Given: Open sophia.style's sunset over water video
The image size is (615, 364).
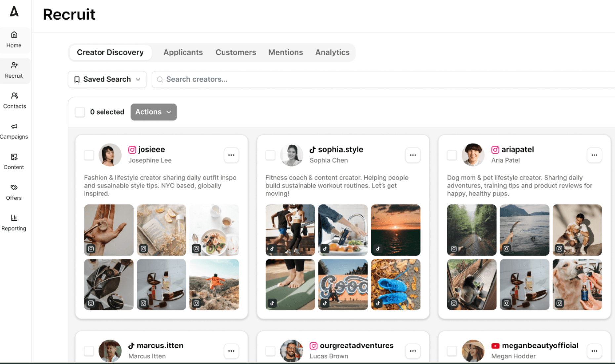Looking at the screenshot, I should pyautogui.click(x=396, y=230).
